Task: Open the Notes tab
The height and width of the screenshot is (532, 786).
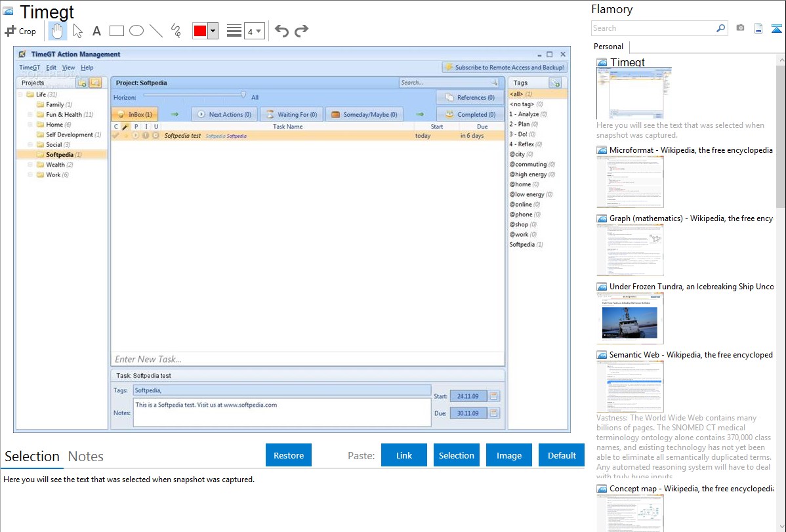Action: [x=86, y=457]
